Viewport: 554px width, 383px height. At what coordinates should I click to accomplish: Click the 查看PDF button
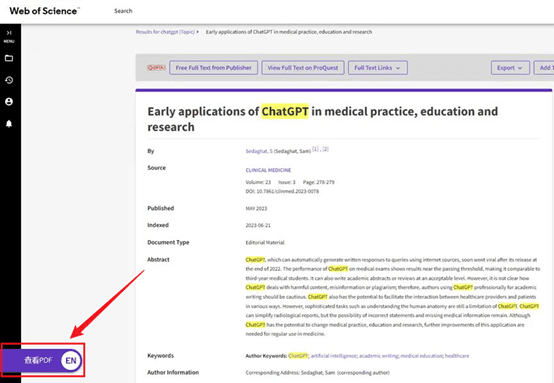click(38, 360)
